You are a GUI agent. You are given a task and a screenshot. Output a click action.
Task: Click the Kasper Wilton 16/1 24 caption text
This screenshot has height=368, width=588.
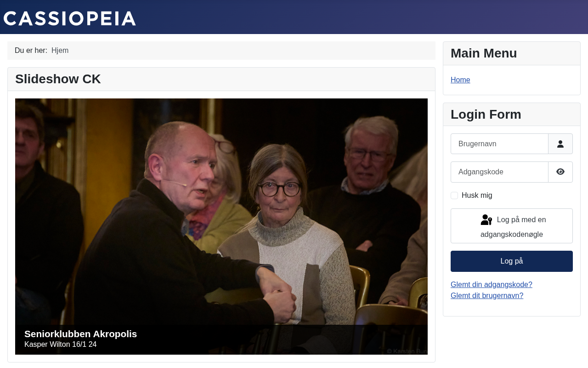pyautogui.click(x=60, y=345)
